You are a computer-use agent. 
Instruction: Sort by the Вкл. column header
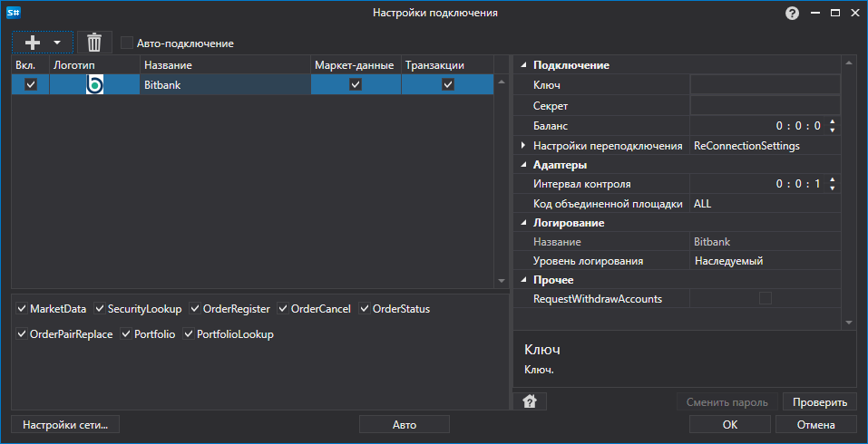(31, 65)
